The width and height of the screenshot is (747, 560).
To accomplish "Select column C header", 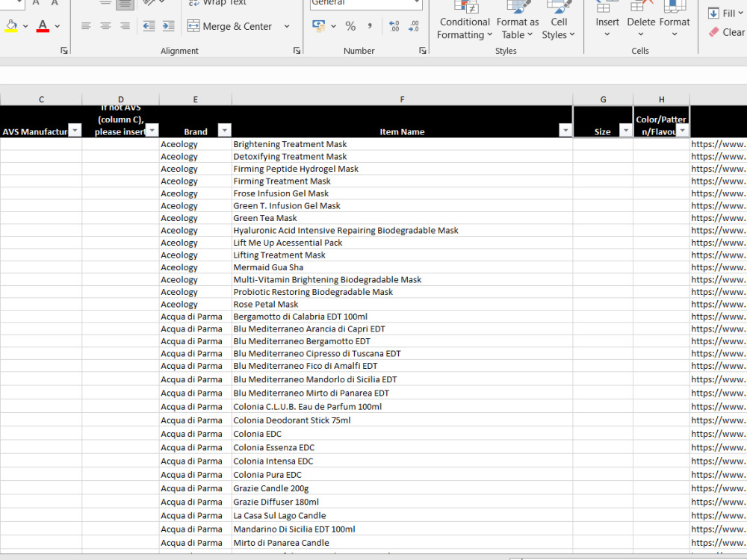I will (x=41, y=99).
